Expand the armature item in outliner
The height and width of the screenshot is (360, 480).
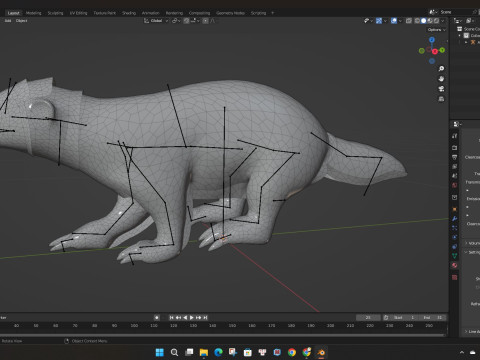pos(466,42)
